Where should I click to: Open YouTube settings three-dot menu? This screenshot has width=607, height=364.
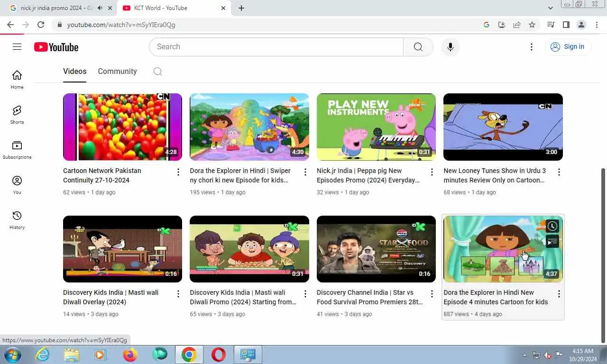point(532,47)
